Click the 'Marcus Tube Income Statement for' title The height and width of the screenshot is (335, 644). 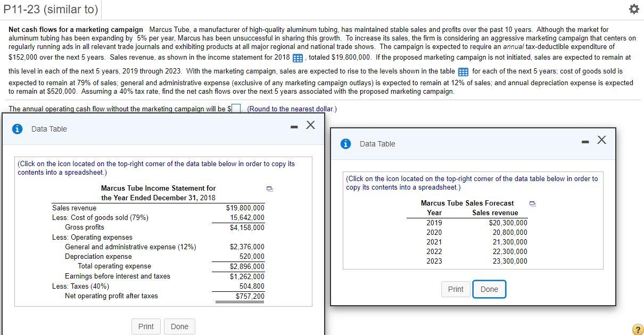(159, 189)
